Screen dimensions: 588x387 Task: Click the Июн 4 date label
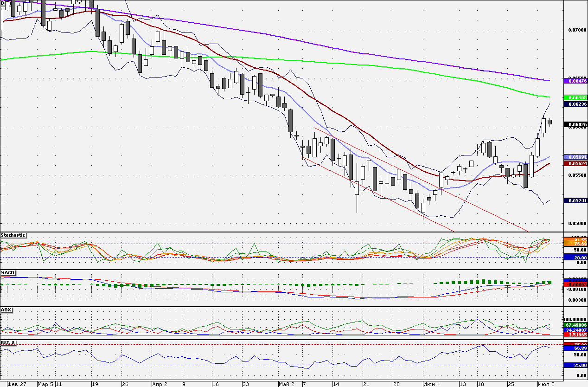pyautogui.click(x=432, y=384)
